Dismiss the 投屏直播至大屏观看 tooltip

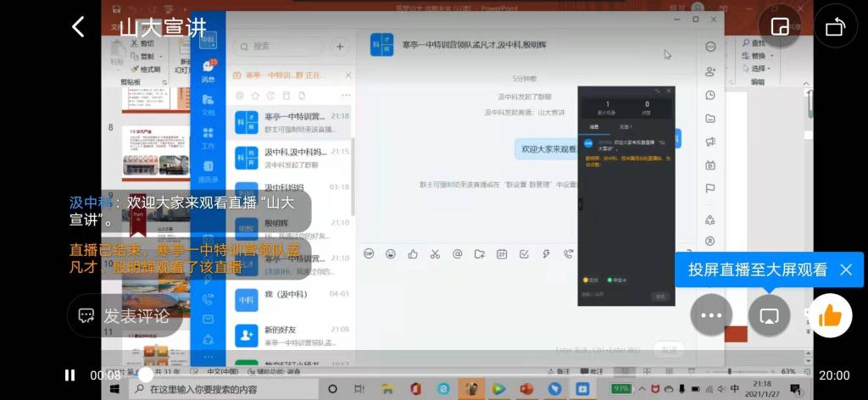pyautogui.click(x=846, y=270)
